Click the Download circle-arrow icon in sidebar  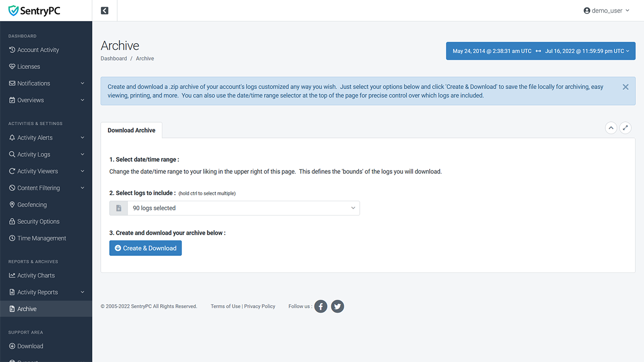(13, 346)
